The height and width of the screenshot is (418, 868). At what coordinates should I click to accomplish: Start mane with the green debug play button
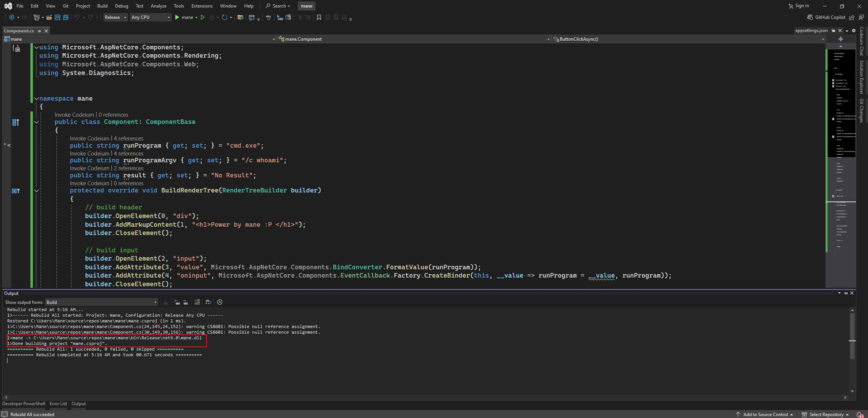177,17
